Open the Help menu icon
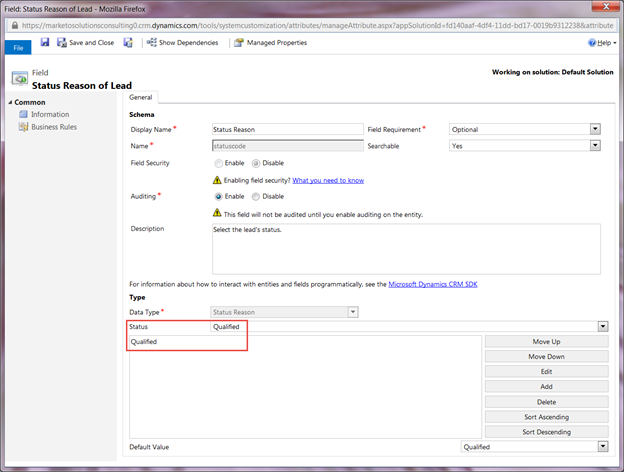Viewport: 624px width, 472px height. (x=592, y=43)
